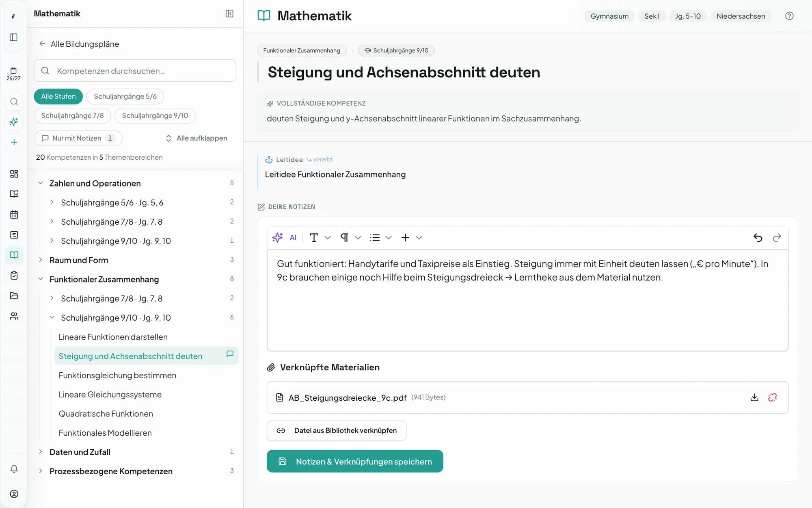This screenshot has height=508, width=812.
Task: Collapse Schuljahrgänge 9/10 under Funktionaler Zusammenhang
Action: coord(52,317)
